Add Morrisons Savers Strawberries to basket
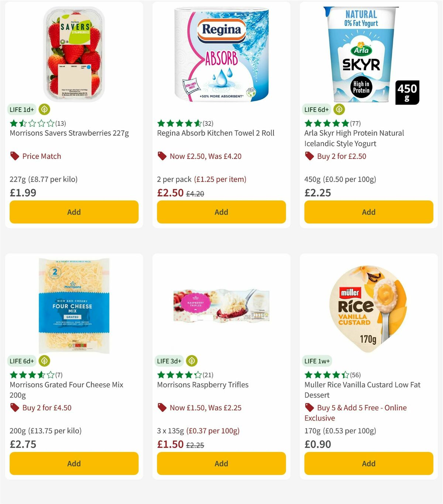 (x=74, y=212)
